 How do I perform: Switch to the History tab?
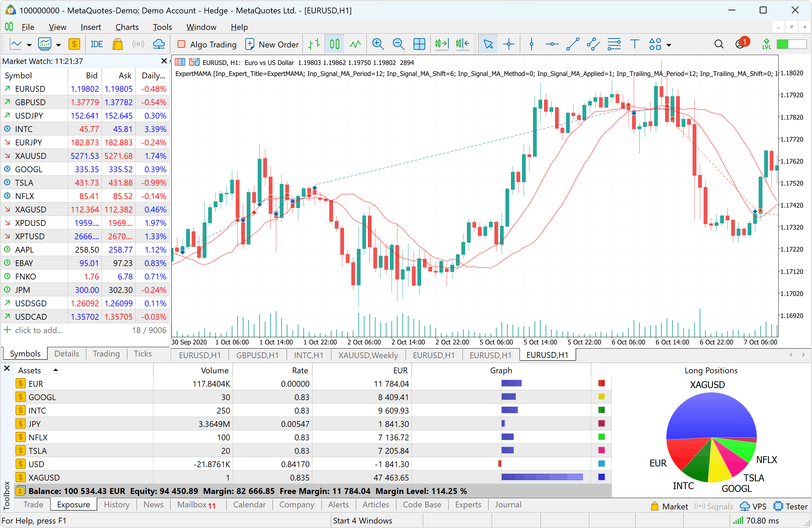pyautogui.click(x=117, y=505)
